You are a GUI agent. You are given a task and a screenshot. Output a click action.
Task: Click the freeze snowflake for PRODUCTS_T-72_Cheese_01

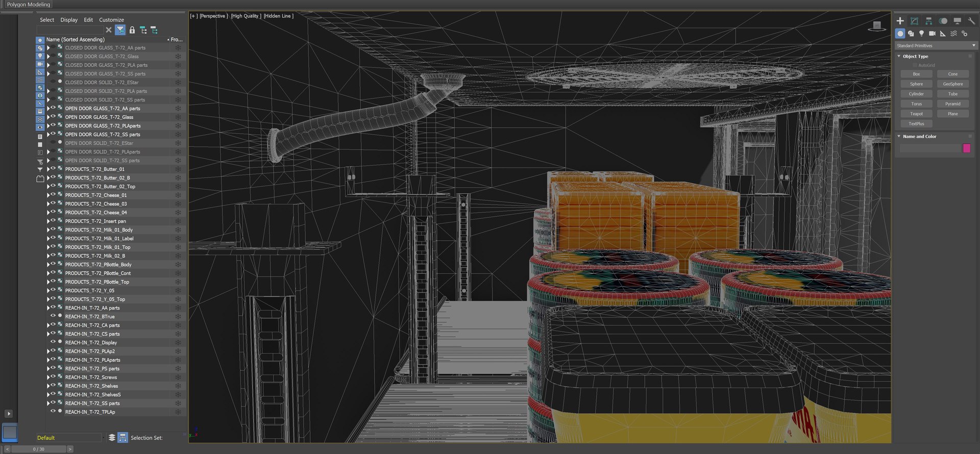[x=178, y=195]
